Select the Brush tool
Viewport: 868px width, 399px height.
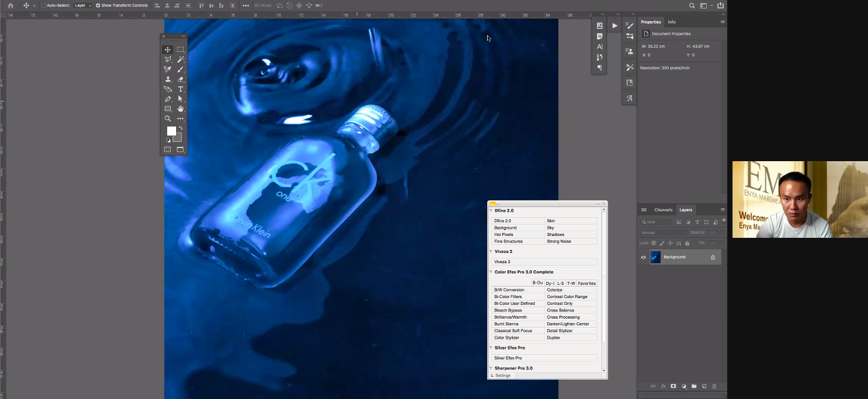(x=180, y=69)
